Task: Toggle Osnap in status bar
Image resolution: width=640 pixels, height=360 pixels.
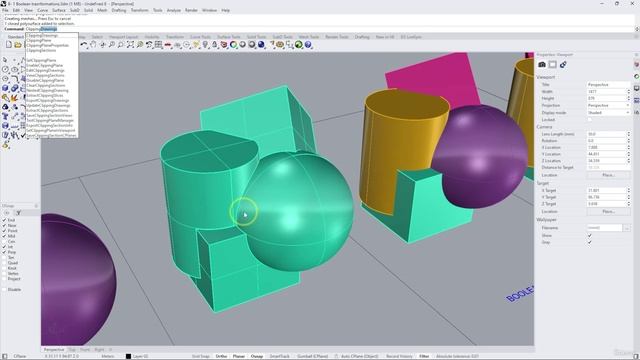Action: point(257,356)
